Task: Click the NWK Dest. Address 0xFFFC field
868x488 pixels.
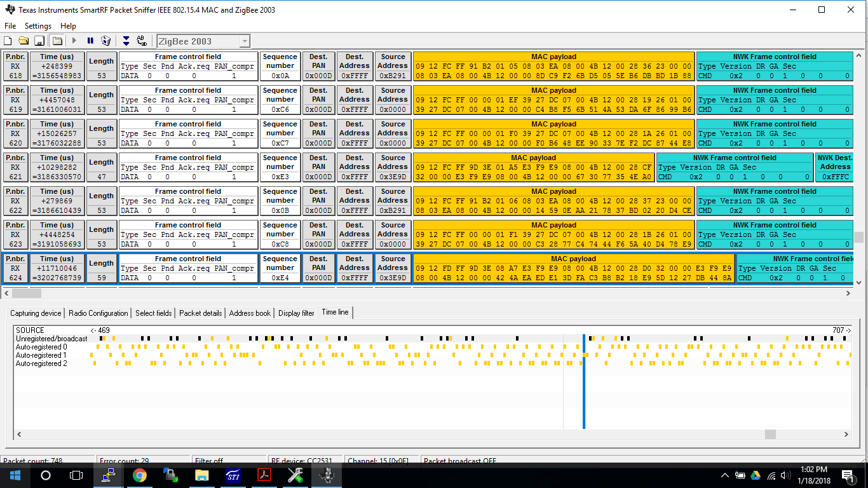Action: (835, 167)
